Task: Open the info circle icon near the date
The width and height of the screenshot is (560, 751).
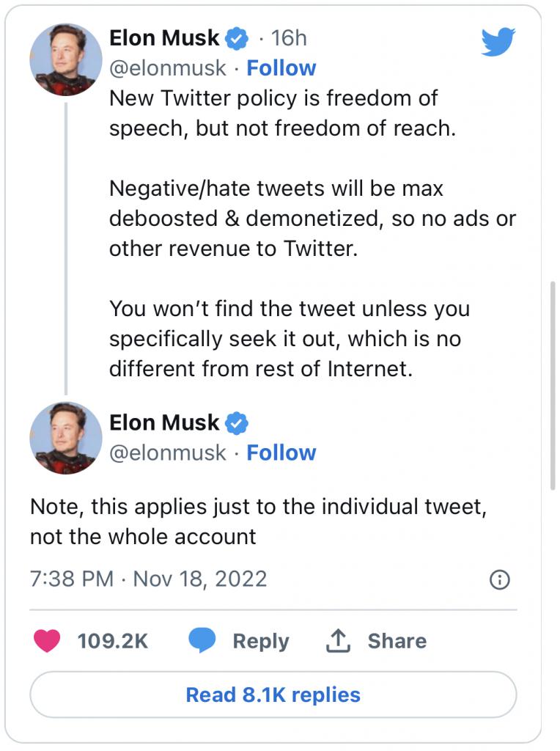Action: coord(500,579)
